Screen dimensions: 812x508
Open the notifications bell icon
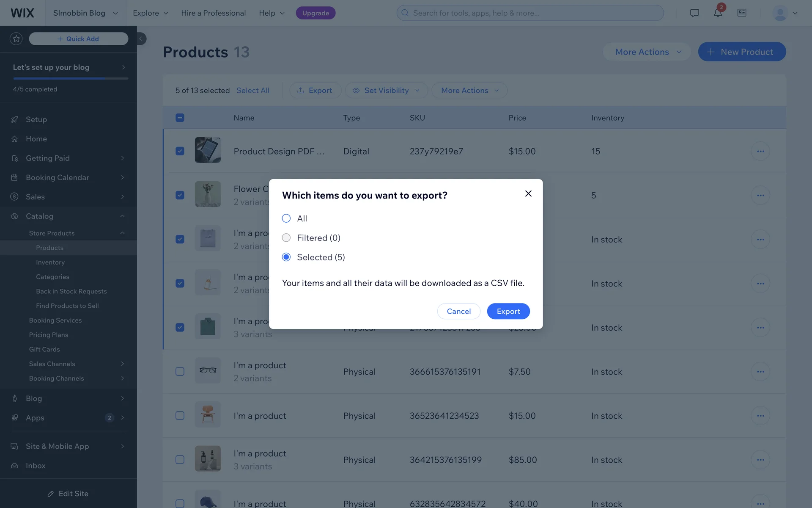pos(718,13)
